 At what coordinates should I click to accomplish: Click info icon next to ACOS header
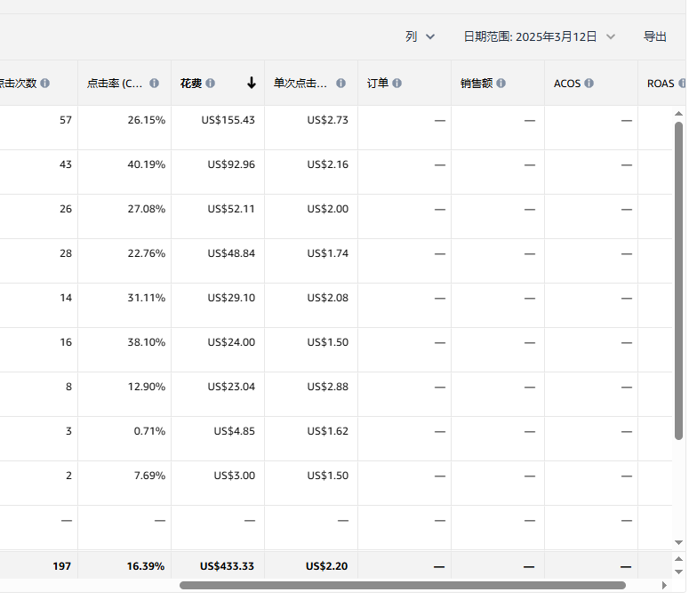tap(589, 83)
